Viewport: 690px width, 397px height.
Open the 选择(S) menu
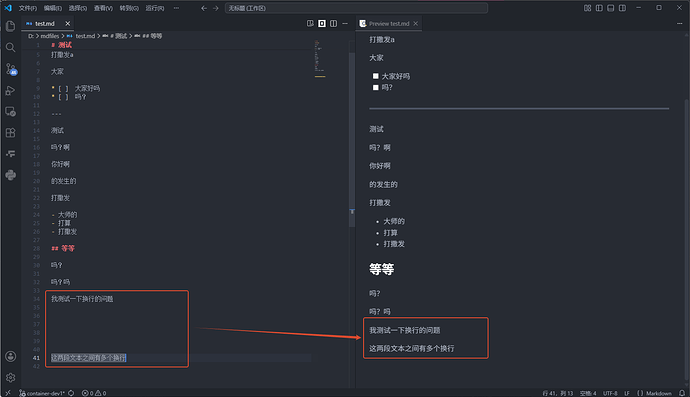[x=78, y=8]
